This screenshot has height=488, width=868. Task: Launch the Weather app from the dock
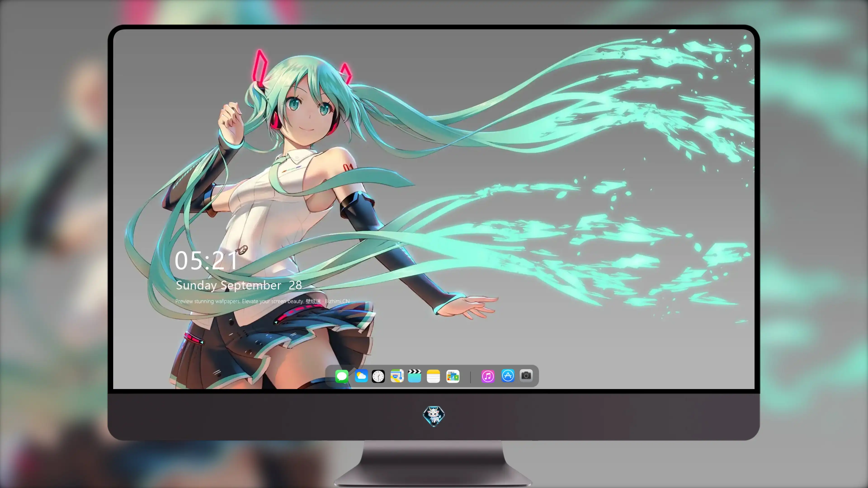coord(361,376)
